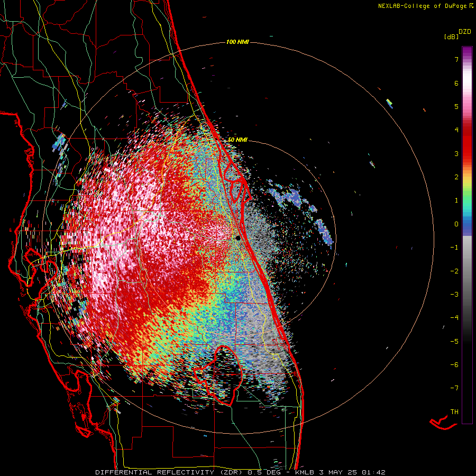Screen dimensions: 476x476
Task: Click the black KMLB radar site dot
Action: (x=238, y=238)
